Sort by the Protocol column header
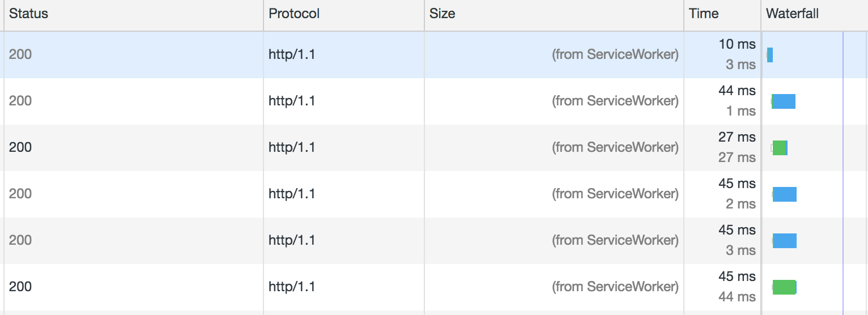This screenshot has width=868, height=315. click(x=294, y=14)
